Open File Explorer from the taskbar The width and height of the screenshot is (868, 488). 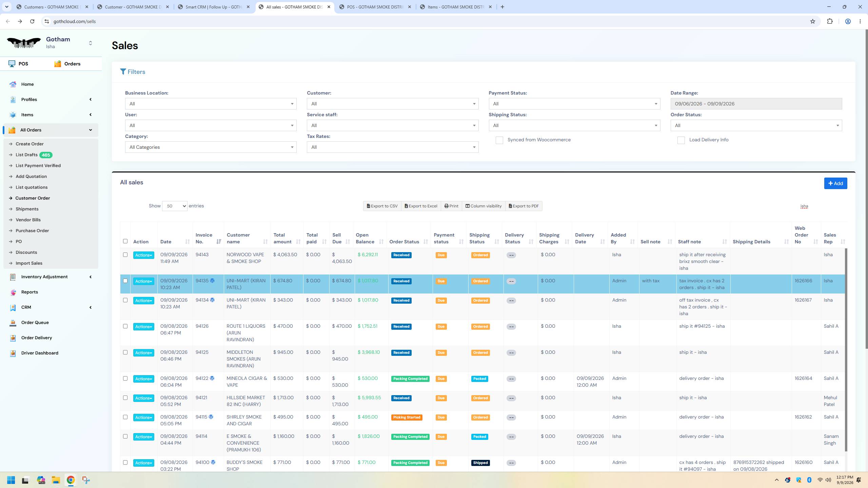pos(56,480)
